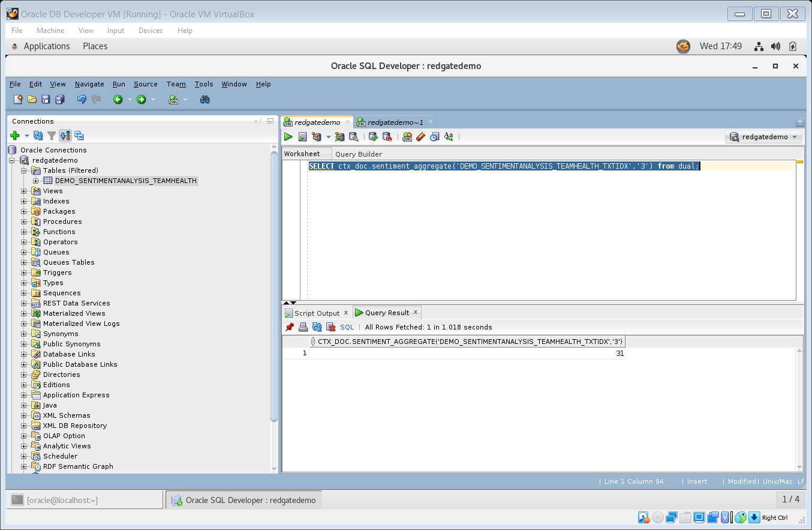
Task: Open the Explain Plan dropdown arrow
Action: pos(328,137)
